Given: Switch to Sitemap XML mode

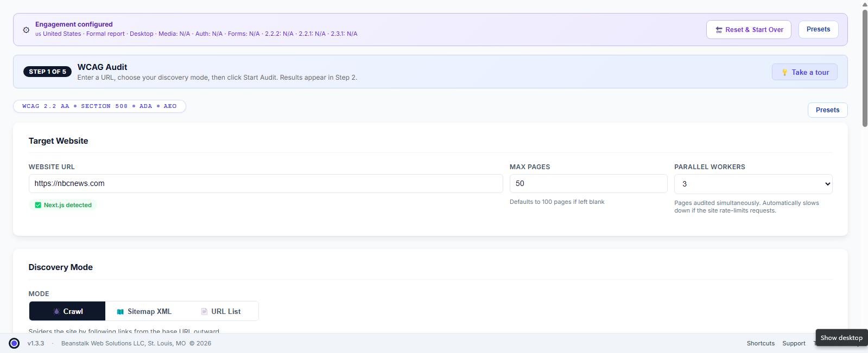Looking at the screenshot, I should pos(144,311).
